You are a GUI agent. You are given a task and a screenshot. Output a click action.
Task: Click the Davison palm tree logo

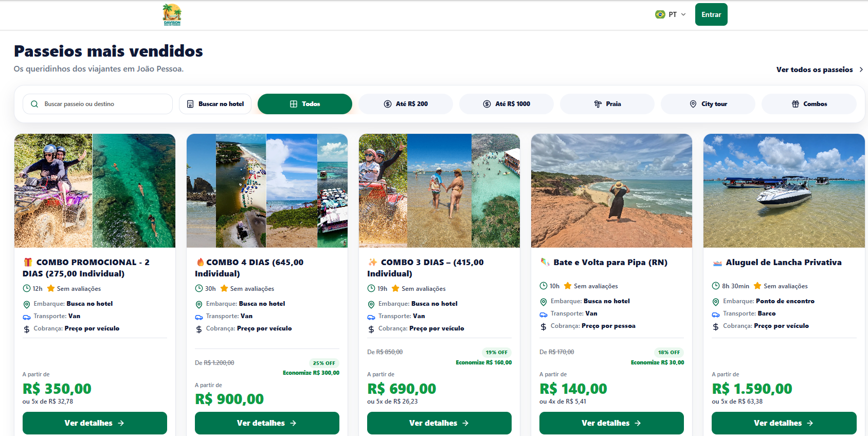172,14
